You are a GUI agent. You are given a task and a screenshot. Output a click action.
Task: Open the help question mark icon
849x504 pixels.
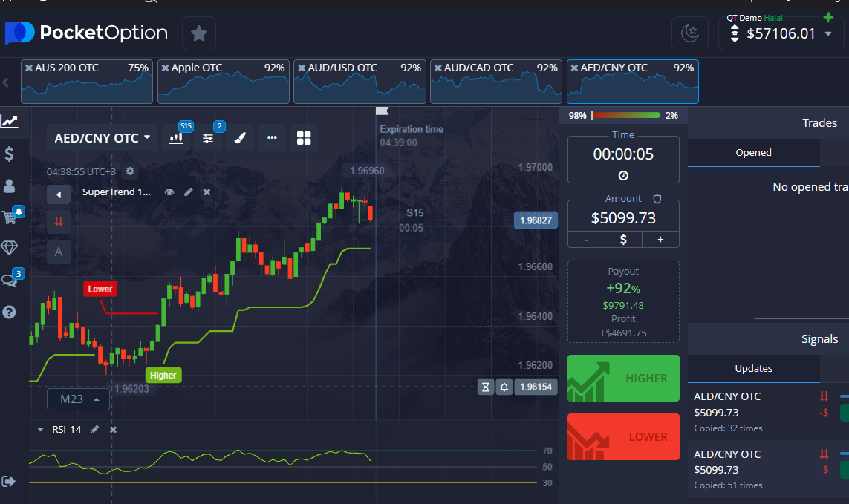(9, 312)
